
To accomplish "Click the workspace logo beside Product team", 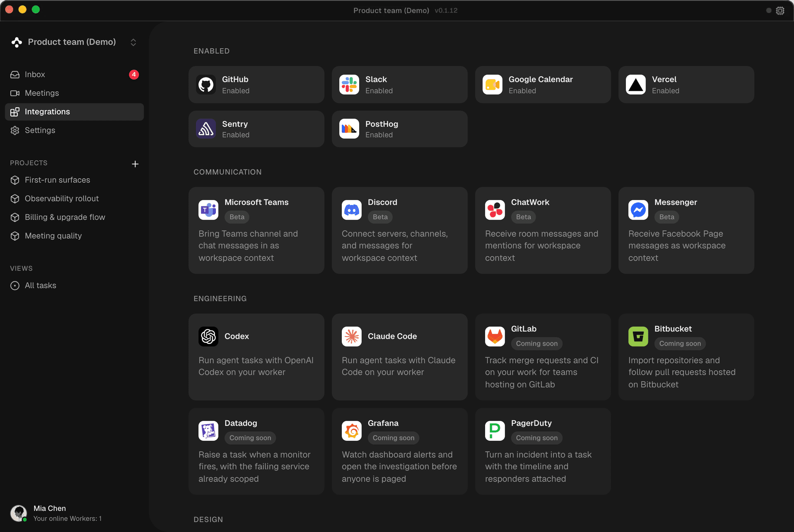I will click(x=17, y=42).
